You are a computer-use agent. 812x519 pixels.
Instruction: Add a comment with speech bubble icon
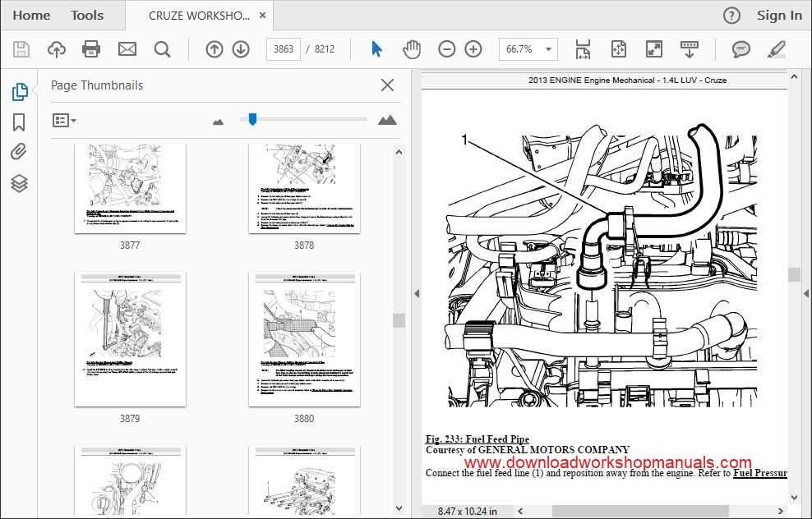tap(741, 49)
